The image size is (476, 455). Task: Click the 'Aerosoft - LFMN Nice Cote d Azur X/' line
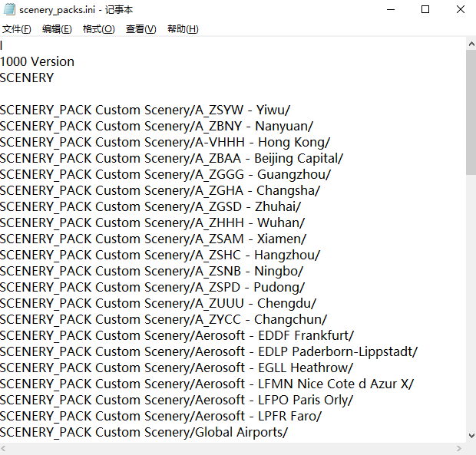coord(207,384)
